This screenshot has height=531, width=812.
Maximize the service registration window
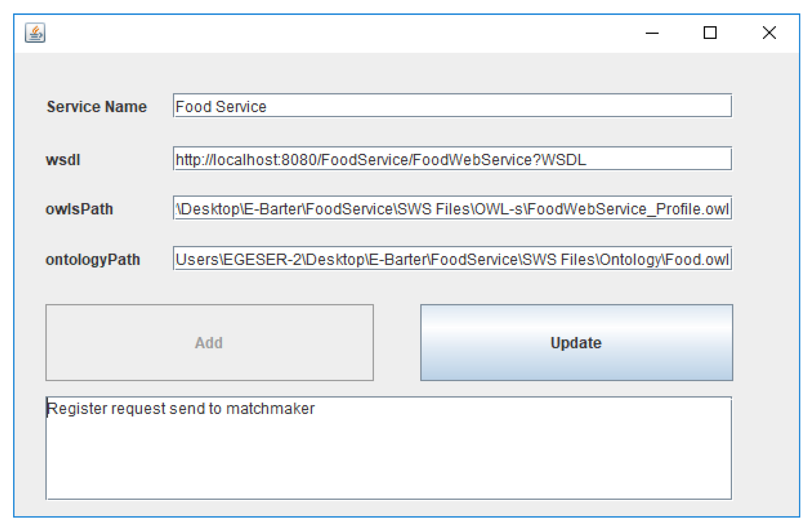710,33
